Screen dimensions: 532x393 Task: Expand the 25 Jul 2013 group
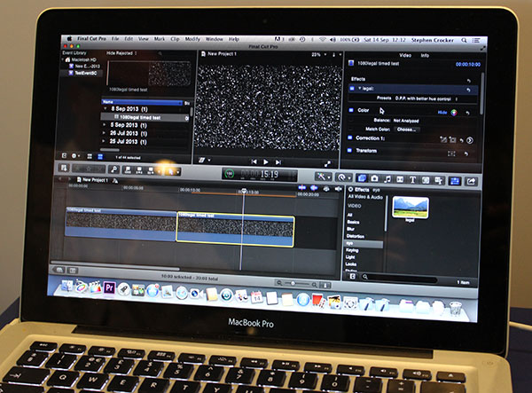tap(104, 141)
